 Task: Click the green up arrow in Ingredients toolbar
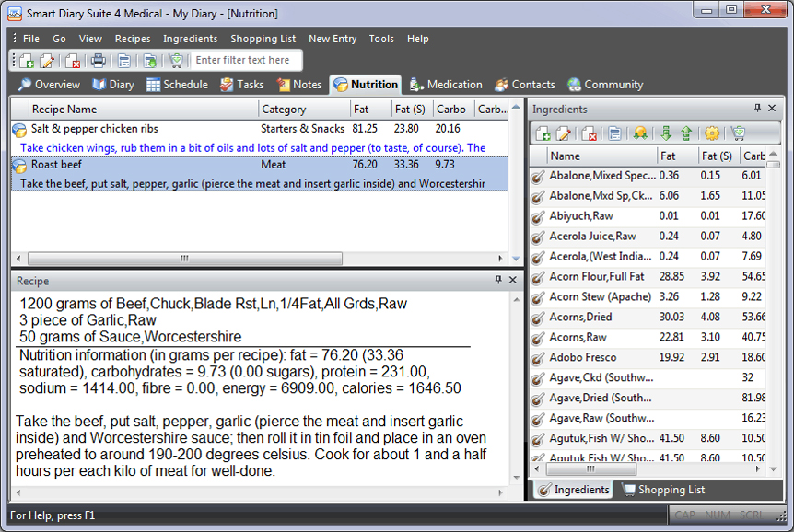point(686,133)
